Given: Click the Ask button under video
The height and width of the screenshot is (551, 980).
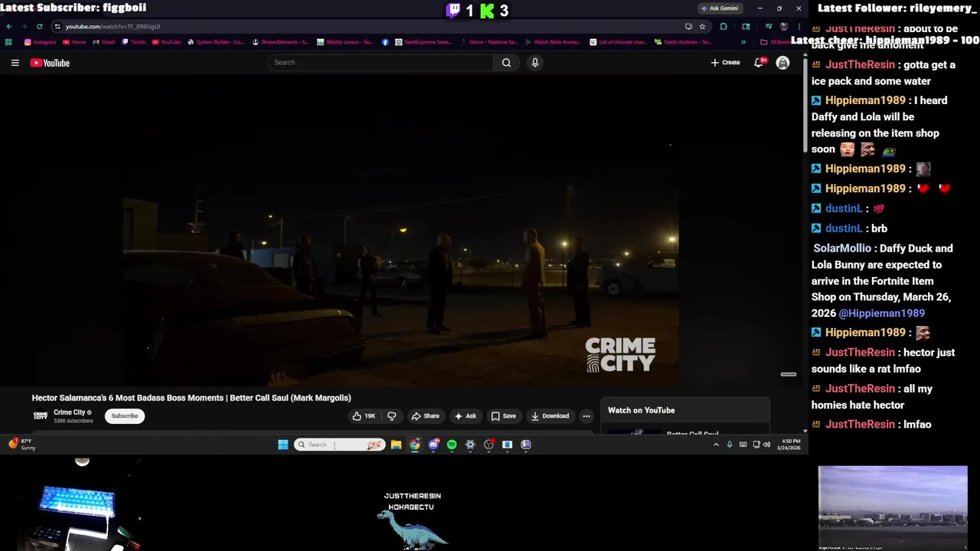Looking at the screenshot, I should pyautogui.click(x=465, y=416).
